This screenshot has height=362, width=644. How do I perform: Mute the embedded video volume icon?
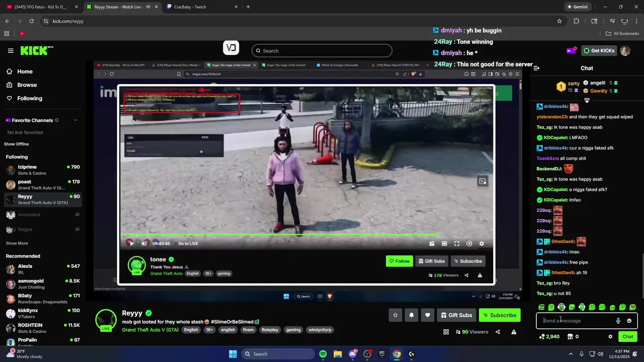pyautogui.click(x=144, y=243)
